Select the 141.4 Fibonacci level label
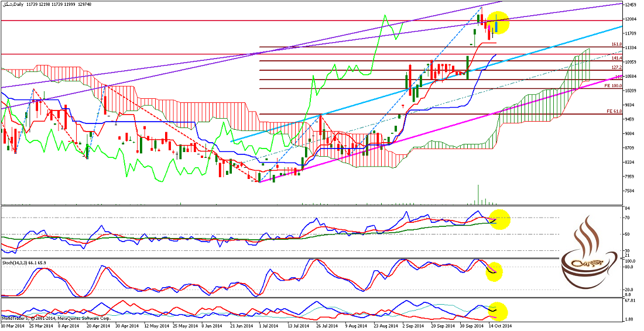 coord(616,58)
